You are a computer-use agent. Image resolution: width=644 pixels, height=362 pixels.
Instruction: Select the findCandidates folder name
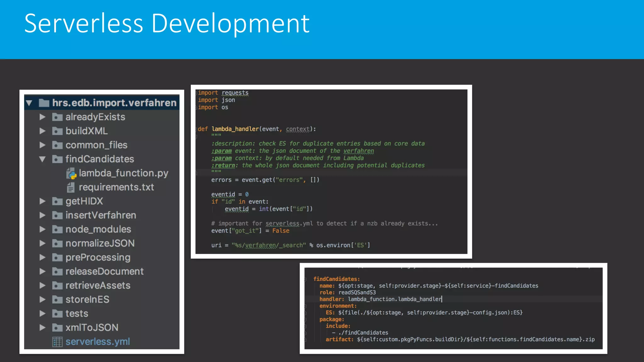coord(100,159)
